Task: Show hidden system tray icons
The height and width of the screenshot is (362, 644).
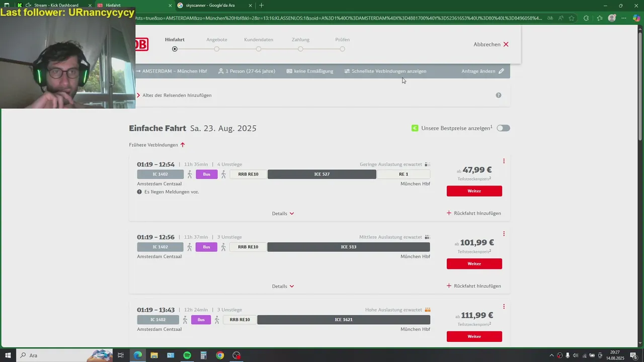Action: pos(551,355)
